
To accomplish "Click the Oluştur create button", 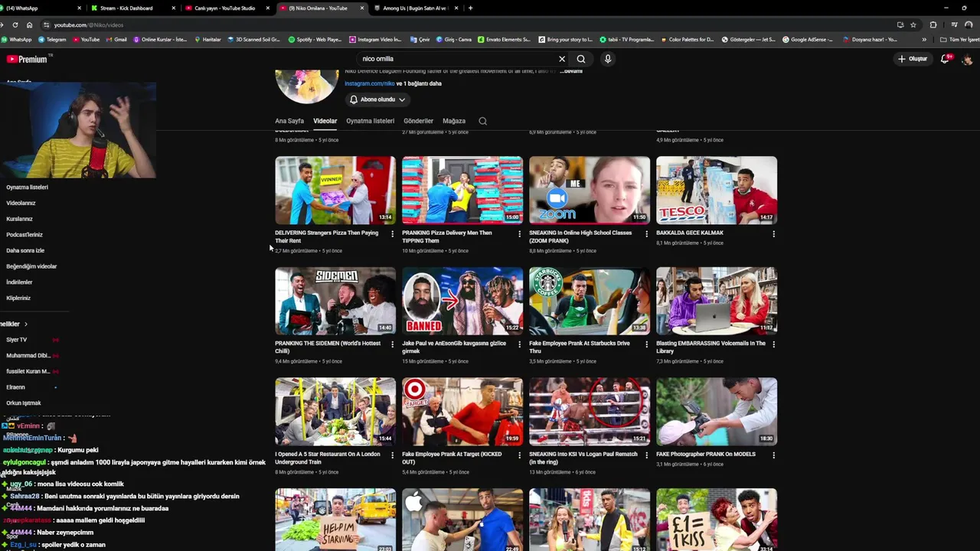I will point(913,59).
